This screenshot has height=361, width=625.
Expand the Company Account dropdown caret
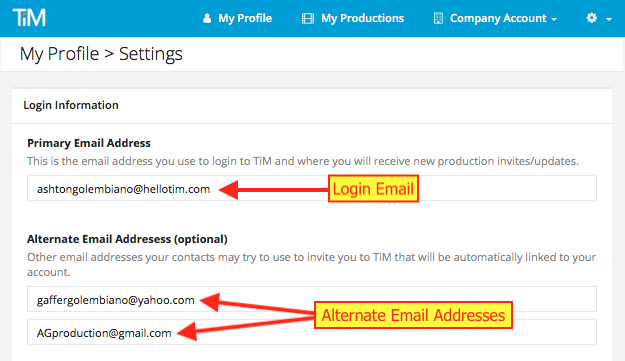[x=554, y=19]
